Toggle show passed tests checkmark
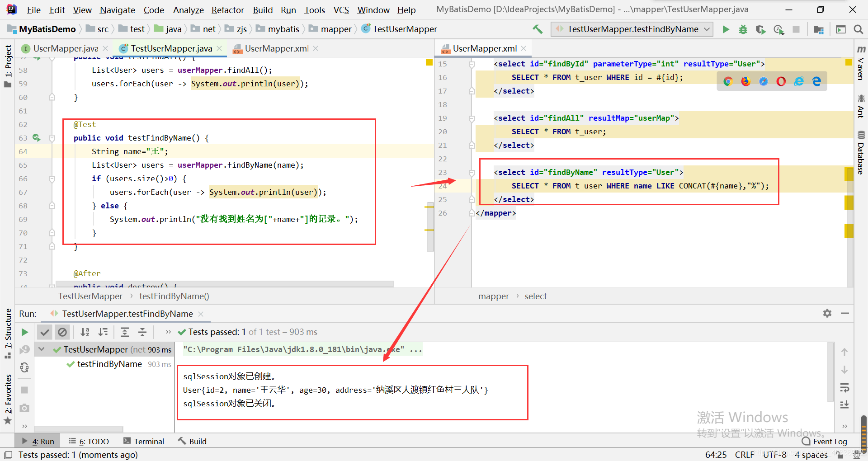 [x=44, y=332]
